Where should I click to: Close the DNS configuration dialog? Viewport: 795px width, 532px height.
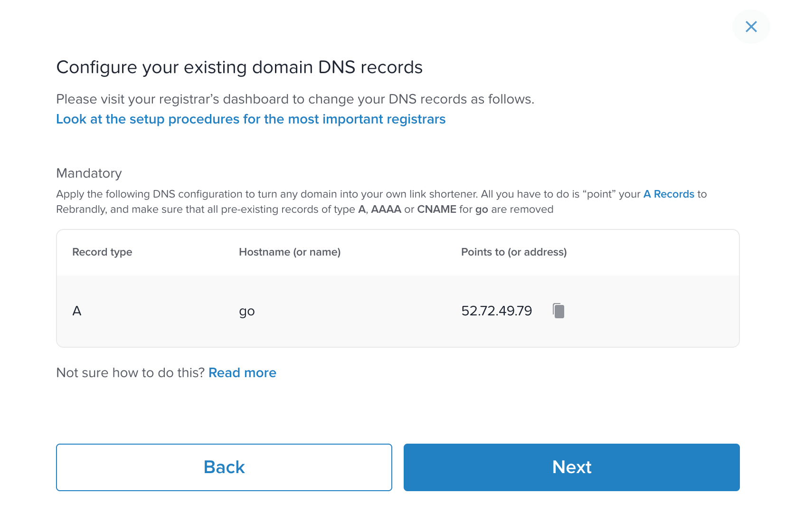(751, 27)
